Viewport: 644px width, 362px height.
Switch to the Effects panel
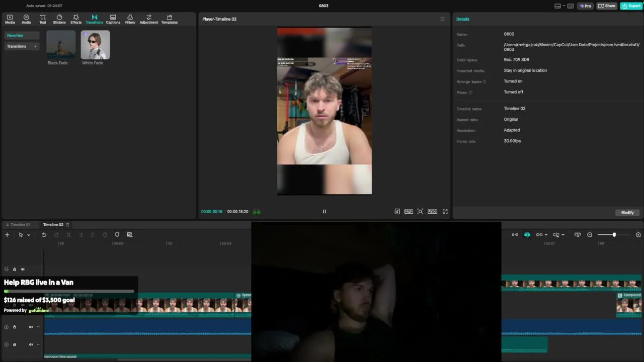76,19
